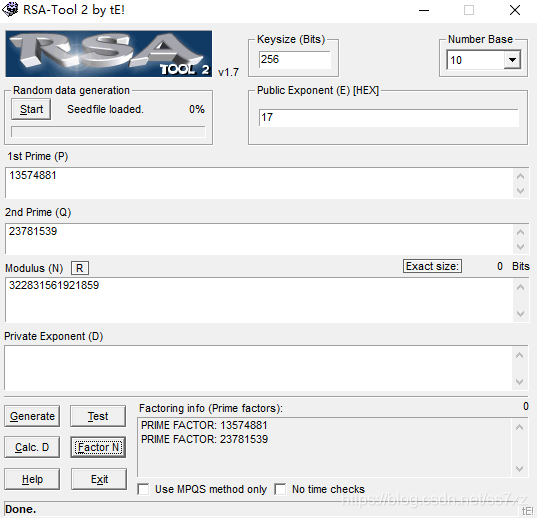Click the RSA-Tool app icon in title bar
The width and height of the screenshot is (537, 518).
coord(10,9)
